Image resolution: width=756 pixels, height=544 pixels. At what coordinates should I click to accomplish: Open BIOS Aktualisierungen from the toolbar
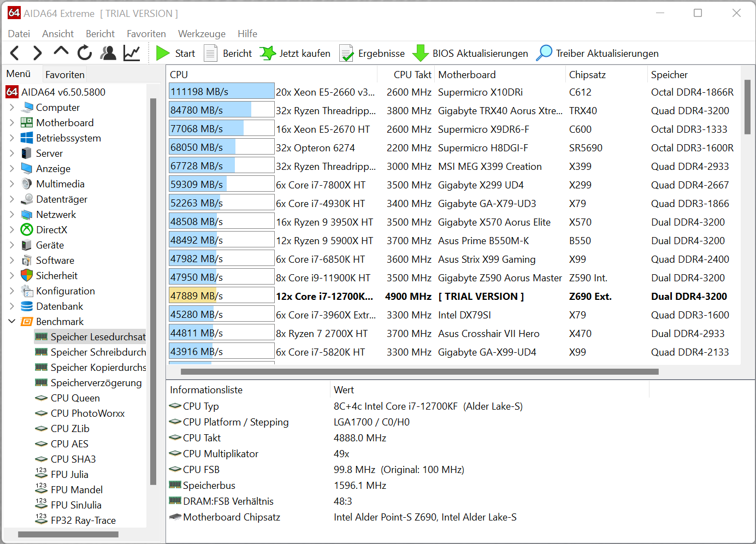click(470, 53)
